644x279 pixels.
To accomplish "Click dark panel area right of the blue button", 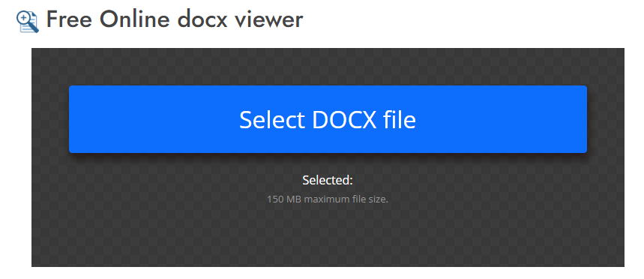I will (606, 119).
